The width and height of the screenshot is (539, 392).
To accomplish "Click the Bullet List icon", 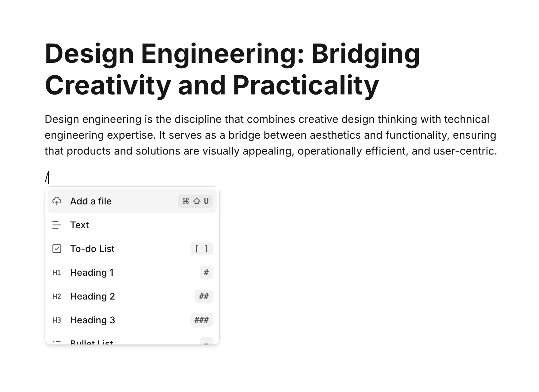I will pyautogui.click(x=57, y=341).
